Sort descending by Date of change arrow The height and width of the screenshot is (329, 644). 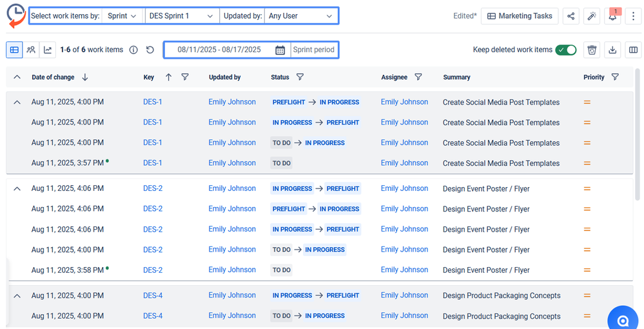[85, 77]
